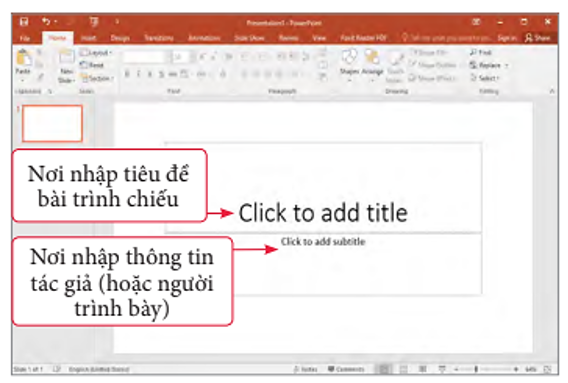568x383 pixels.
Task: Click the Tell me what you want field
Action: coord(446,38)
